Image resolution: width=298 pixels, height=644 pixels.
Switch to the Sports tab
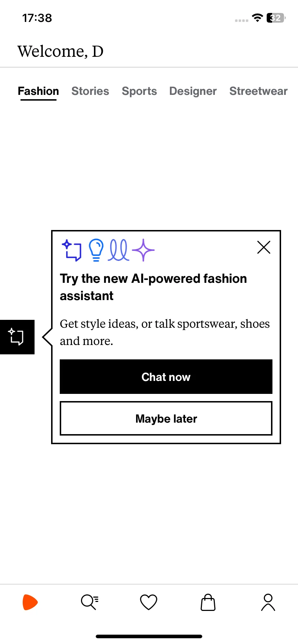tap(139, 91)
